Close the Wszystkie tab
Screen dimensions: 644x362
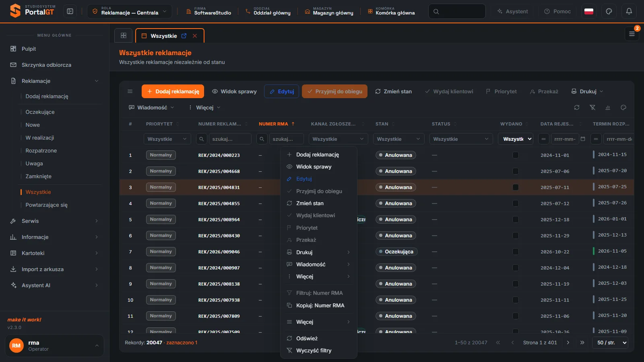(x=195, y=36)
